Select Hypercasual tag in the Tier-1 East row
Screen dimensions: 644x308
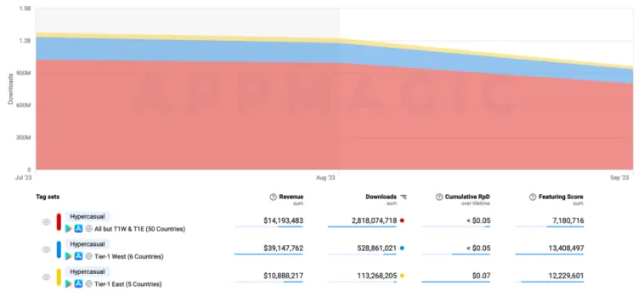[x=88, y=271]
